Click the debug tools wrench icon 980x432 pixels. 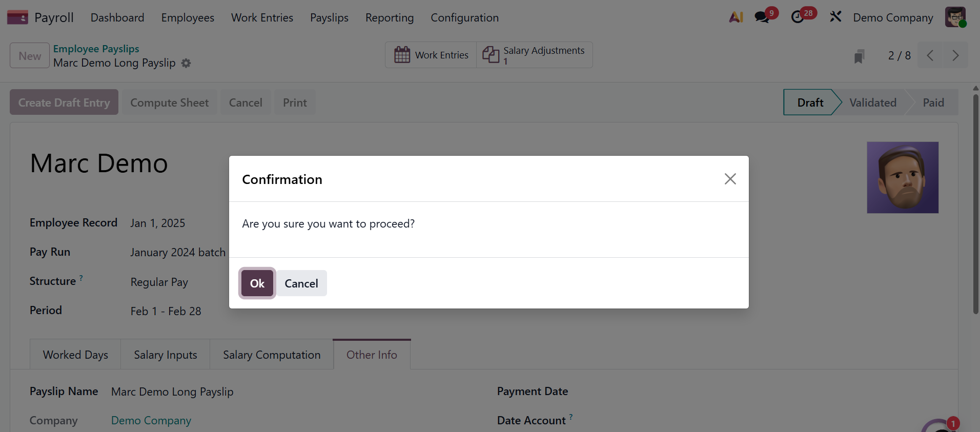click(835, 17)
